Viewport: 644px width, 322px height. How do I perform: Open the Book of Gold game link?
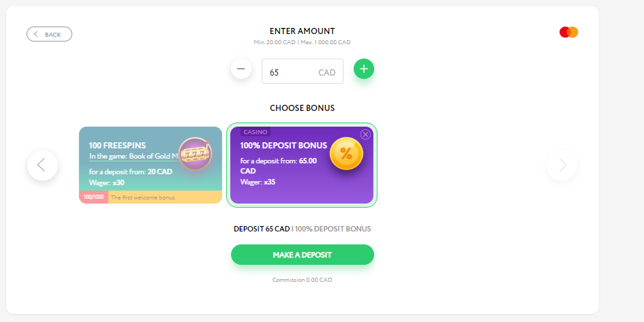coord(135,157)
